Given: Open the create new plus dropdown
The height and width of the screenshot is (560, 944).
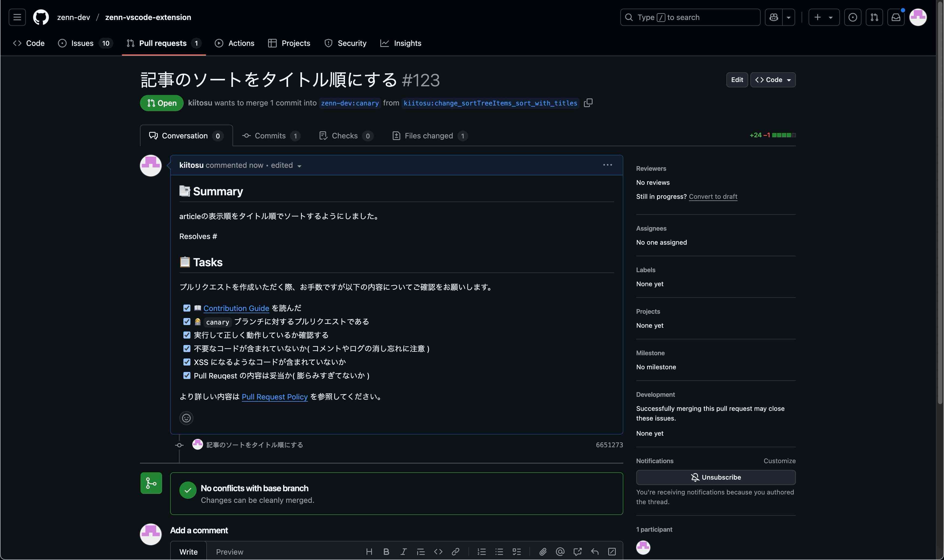Looking at the screenshot, I should (824, 17).
